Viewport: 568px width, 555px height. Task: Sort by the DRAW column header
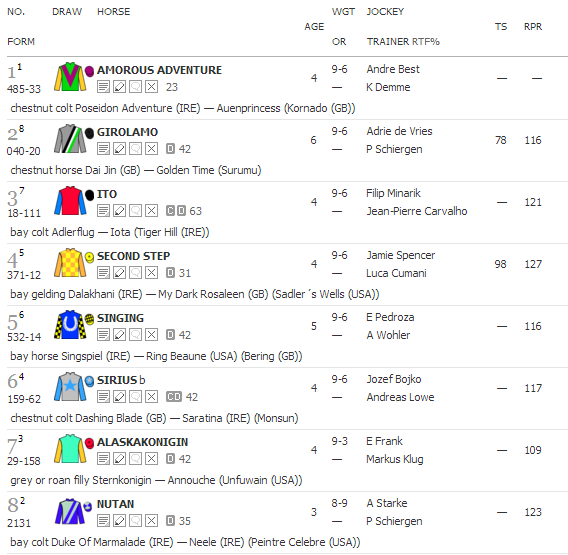click(x=67, y=12)
